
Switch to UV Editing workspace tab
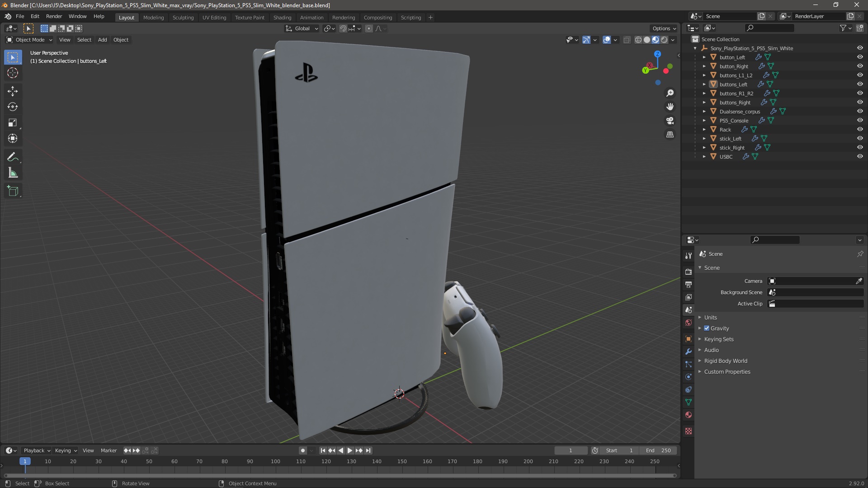coord(214,18)
